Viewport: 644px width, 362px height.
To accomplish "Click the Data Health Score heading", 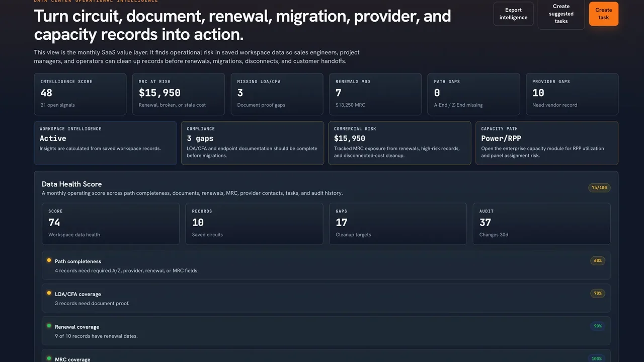I will click(72, 184).
